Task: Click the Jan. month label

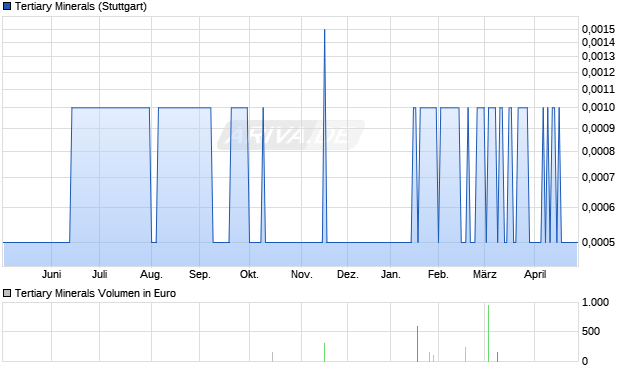Action: [391, 274]
